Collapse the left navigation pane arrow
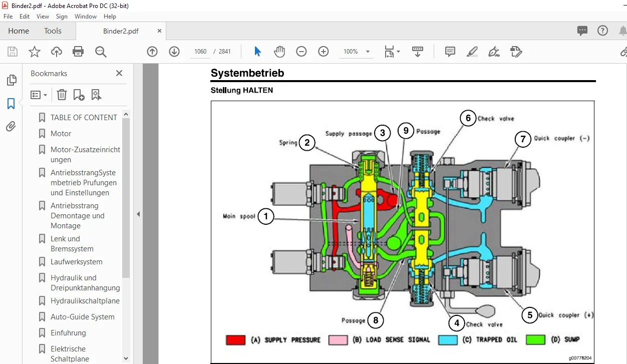 click(138, 214)
